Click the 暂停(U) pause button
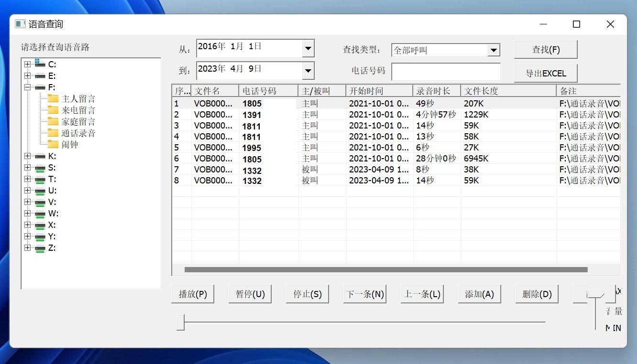This screenshot has width=637, height=364. click(250, 294)
